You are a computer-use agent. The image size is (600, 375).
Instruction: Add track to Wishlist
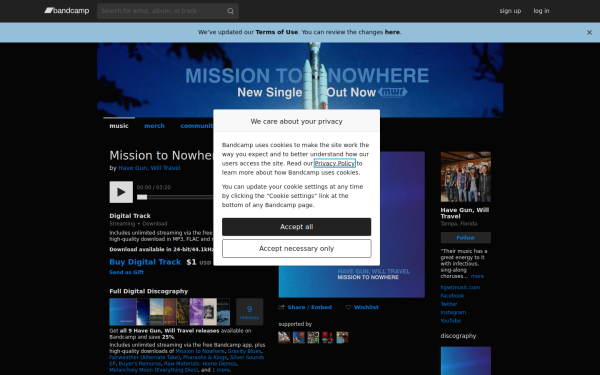point(366,307)
